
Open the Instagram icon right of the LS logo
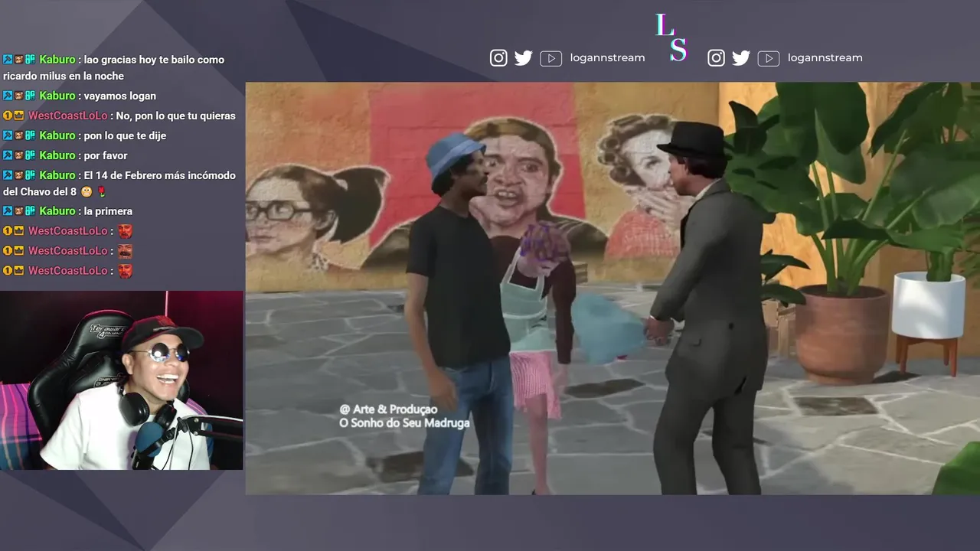coord(716,58)
